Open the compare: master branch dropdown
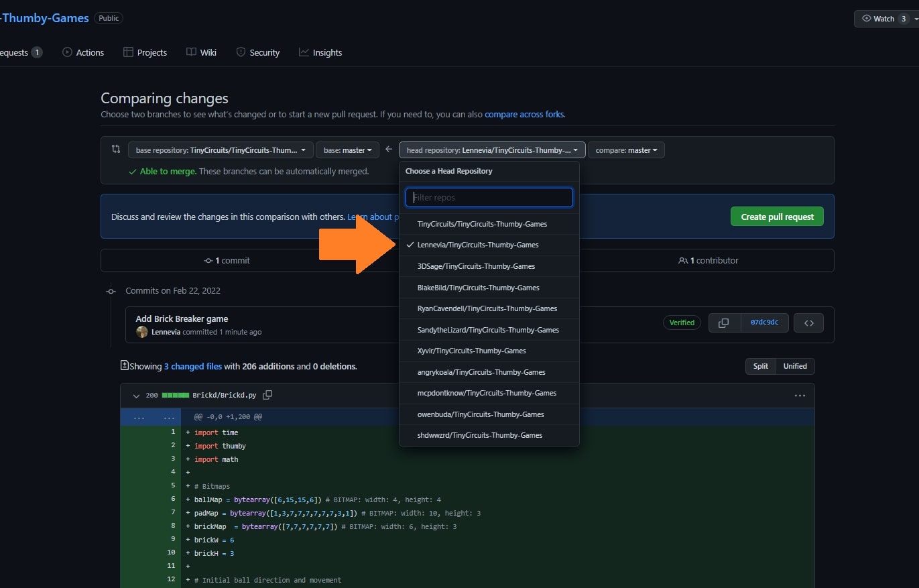This screenshot has height=588, width=919. (625, 150)
